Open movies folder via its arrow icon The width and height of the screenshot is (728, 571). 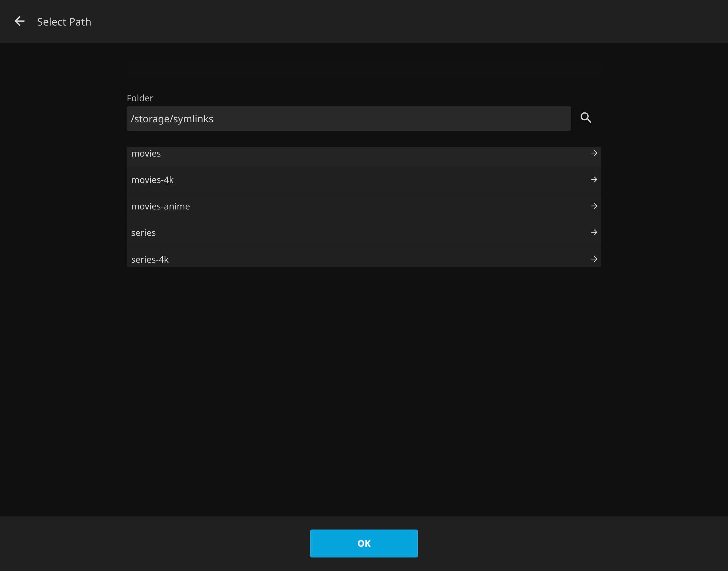594,153
